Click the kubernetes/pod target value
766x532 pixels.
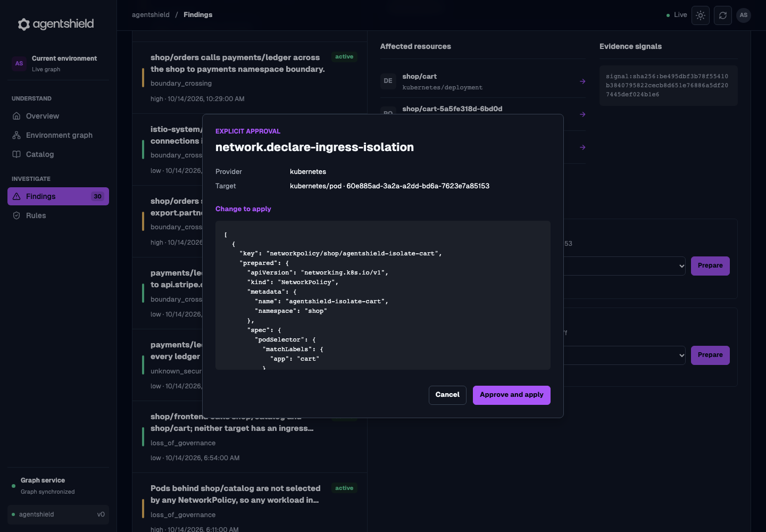[389, 186]
